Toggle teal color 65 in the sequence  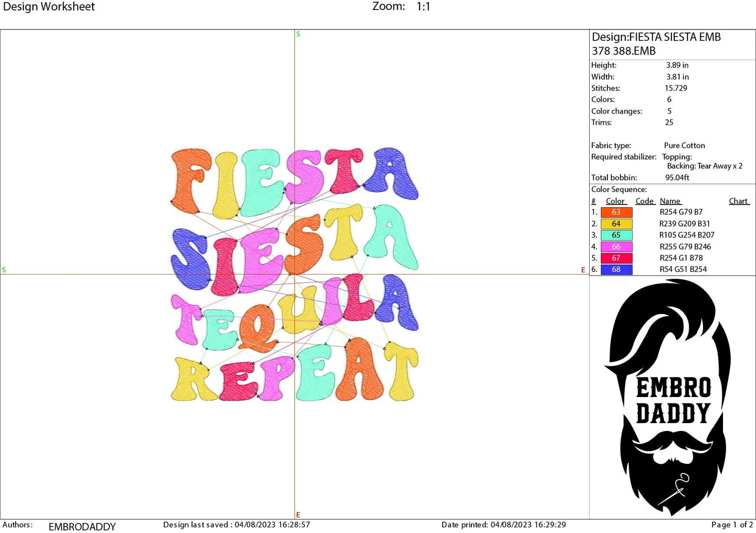(x=616, y=235)
